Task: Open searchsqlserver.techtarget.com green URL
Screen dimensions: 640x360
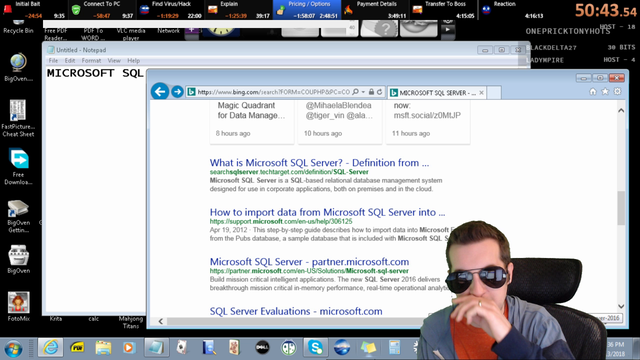Action: click(289, 172)
